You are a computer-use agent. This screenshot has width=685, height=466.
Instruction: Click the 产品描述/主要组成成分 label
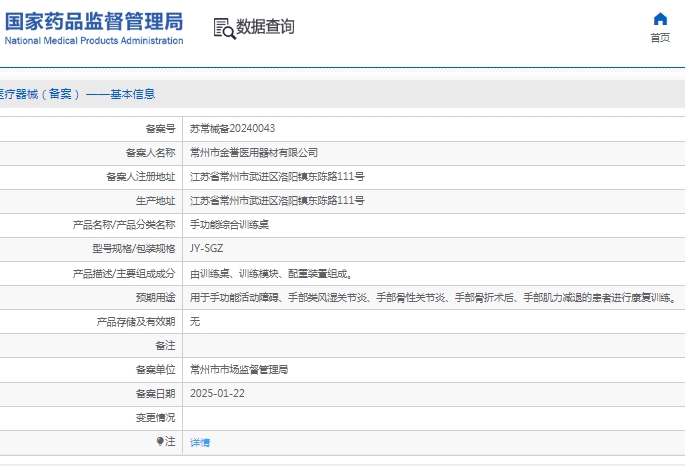124,273
